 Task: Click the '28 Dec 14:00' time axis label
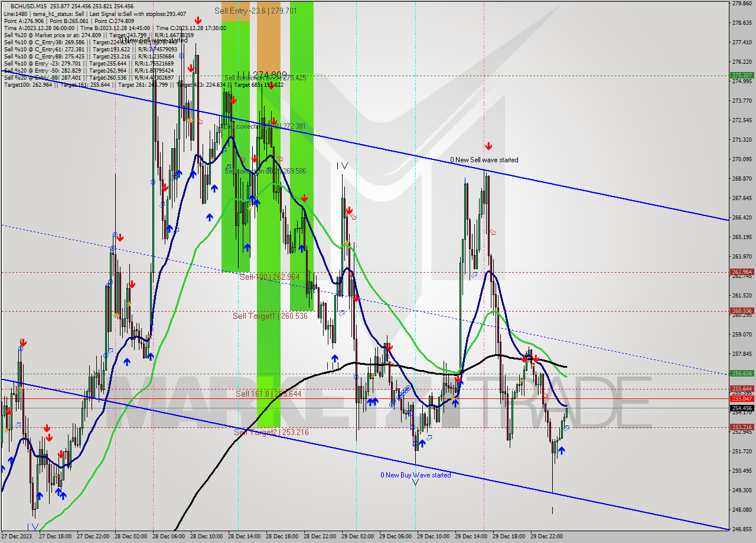243,537
